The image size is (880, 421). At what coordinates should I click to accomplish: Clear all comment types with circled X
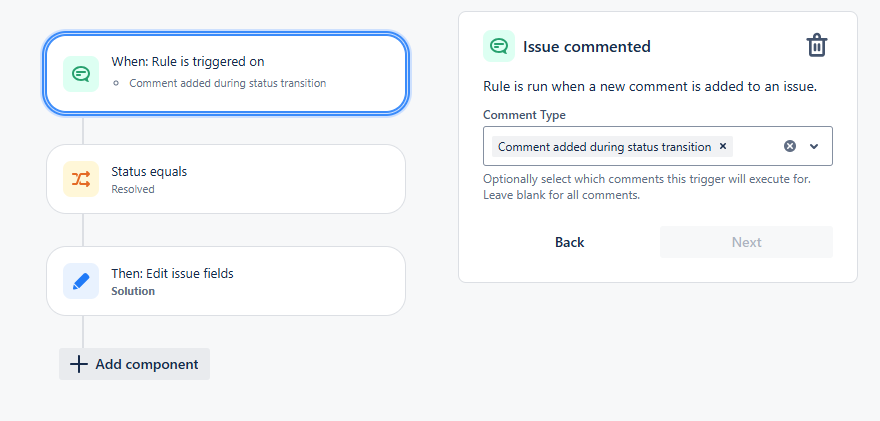point(790,147)
